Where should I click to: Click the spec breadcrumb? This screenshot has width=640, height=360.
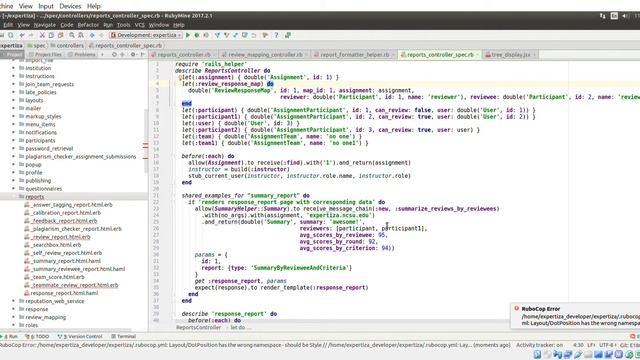click(x=37, y=46)
